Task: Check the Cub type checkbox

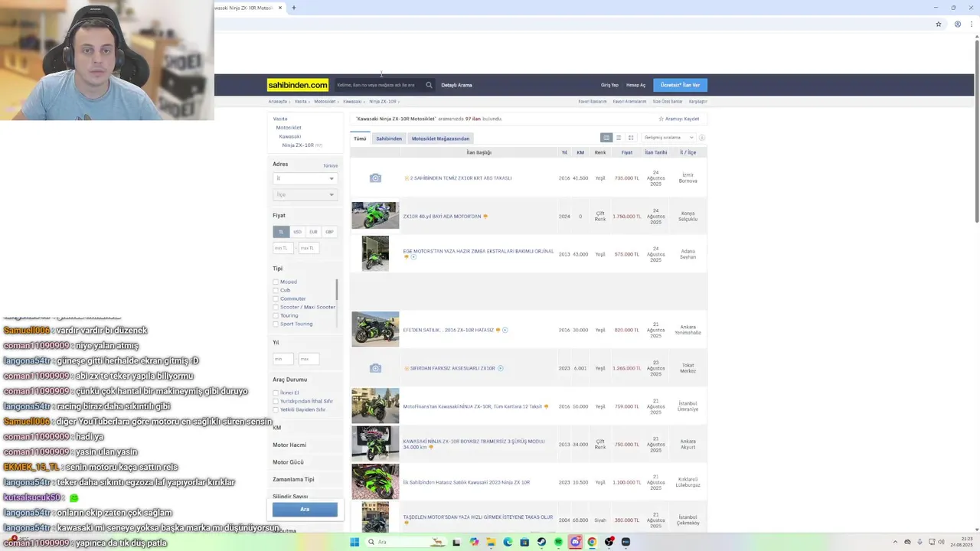Action: [276, 290]
